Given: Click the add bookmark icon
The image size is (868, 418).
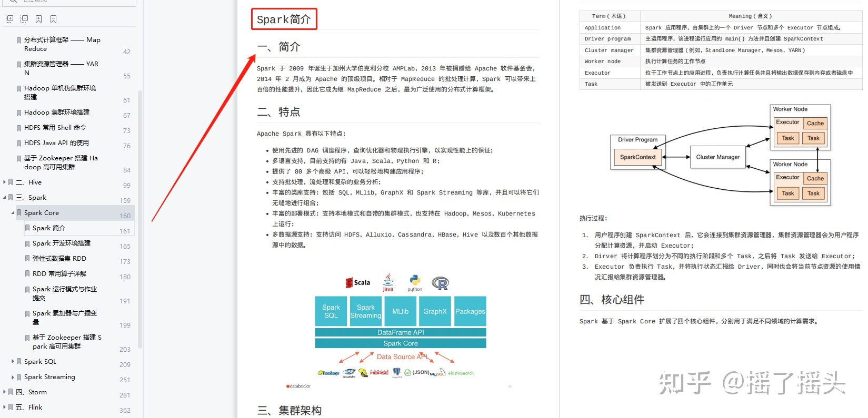Looking at the screenshot, I should coord(38,19).
